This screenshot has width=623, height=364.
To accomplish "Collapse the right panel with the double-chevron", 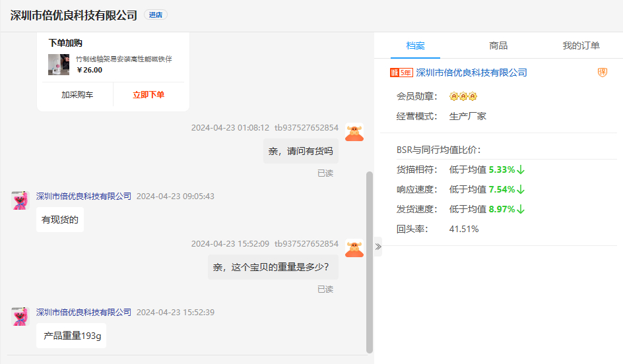I will (378, 247).
